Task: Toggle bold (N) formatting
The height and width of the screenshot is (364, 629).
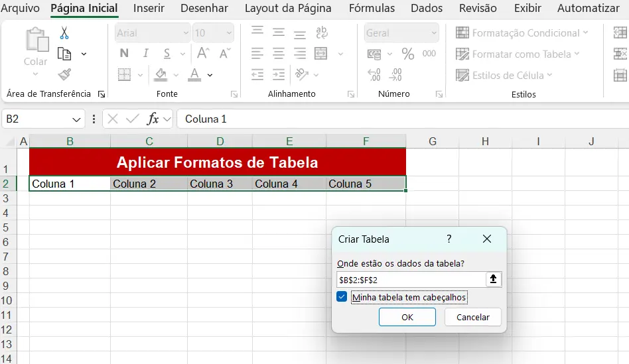Action: (124, 53)
